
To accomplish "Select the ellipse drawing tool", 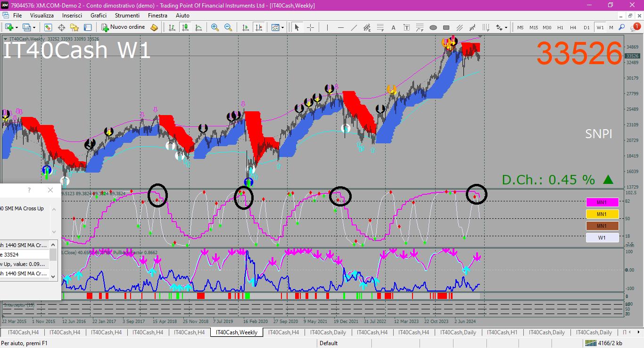I will (433, 27).
